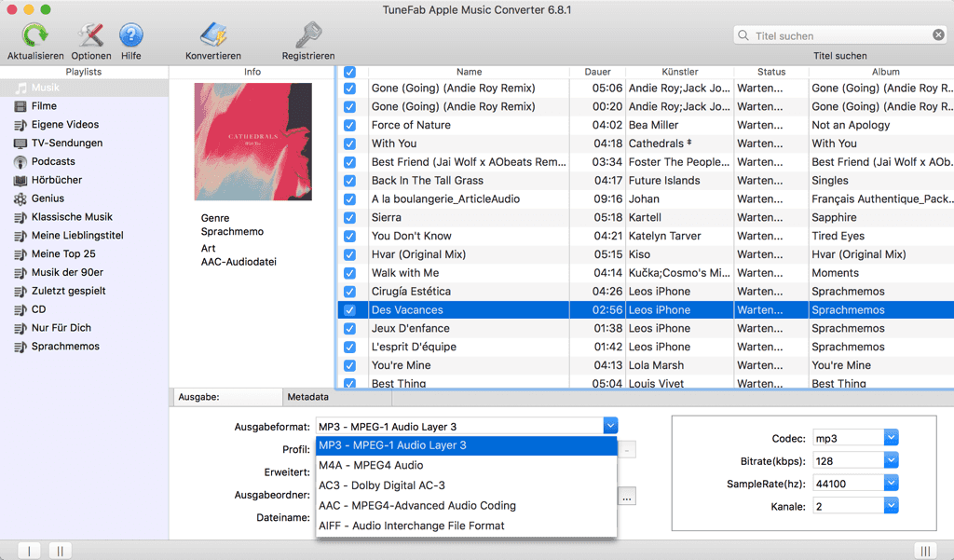Click the Aktualisieren refresh icon
The height and width of the screenshot is (560, 954).
pos(35,34)
